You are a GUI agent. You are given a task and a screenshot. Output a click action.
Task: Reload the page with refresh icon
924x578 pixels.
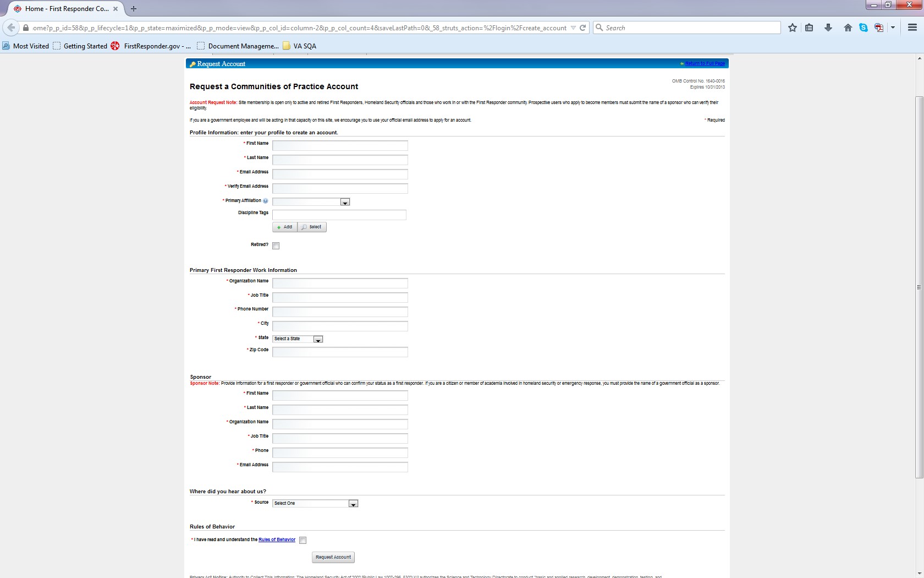[x=582, y=28]
